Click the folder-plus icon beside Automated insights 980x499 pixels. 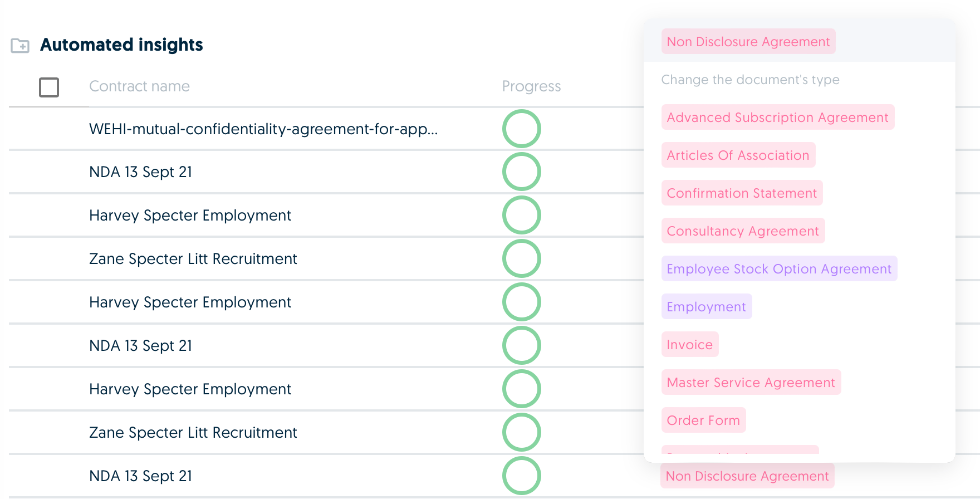[20, 45]
